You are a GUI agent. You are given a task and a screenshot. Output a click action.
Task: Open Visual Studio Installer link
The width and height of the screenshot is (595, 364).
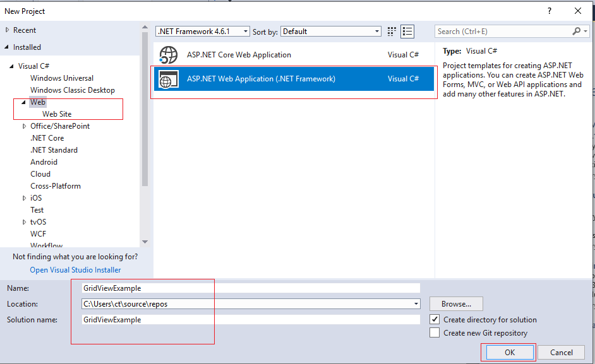point(75,269)
